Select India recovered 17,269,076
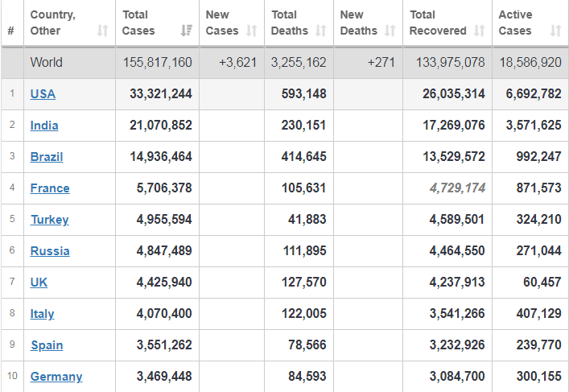The width and height of the screenshot is (569, 392). (454, 126)
